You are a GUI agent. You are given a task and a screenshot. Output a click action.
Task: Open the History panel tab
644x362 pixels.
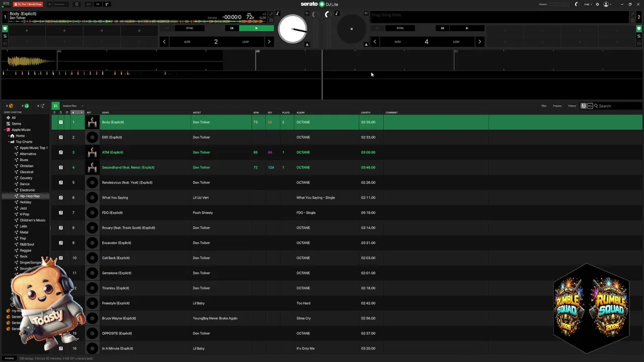pos(572,106)
